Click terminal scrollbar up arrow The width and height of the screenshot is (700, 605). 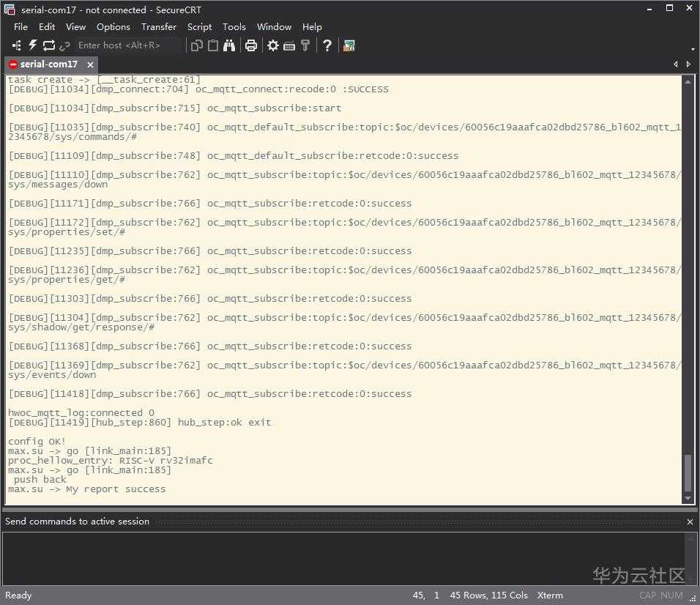pyautogui.click(x=688, y=82)
